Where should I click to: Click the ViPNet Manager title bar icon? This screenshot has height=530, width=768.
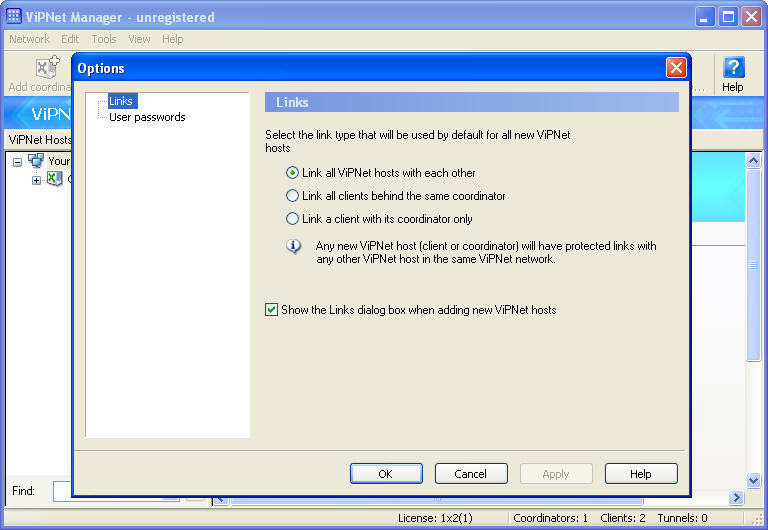[14, 17]
